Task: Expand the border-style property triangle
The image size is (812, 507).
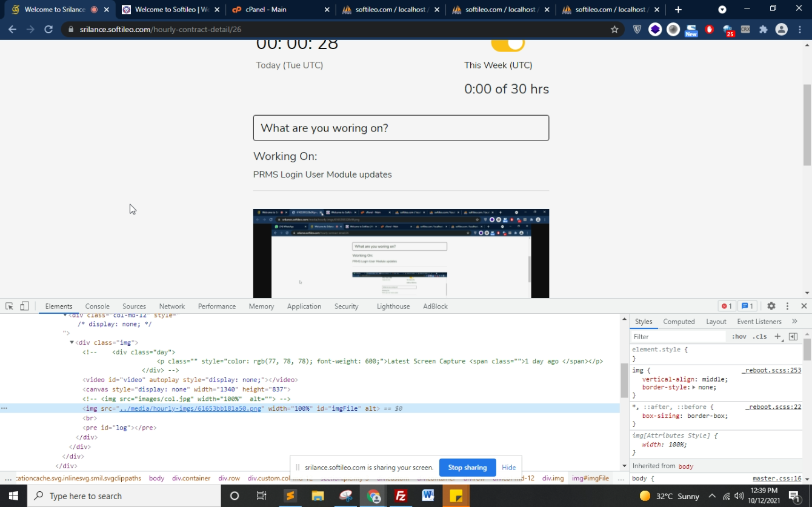Action: [x=694, y=387]
